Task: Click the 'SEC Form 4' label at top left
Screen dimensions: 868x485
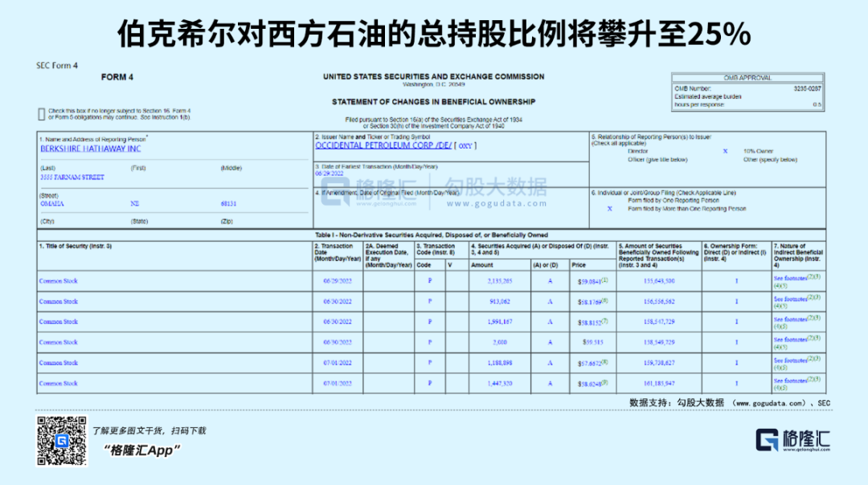Action: [x=57, y=65]
